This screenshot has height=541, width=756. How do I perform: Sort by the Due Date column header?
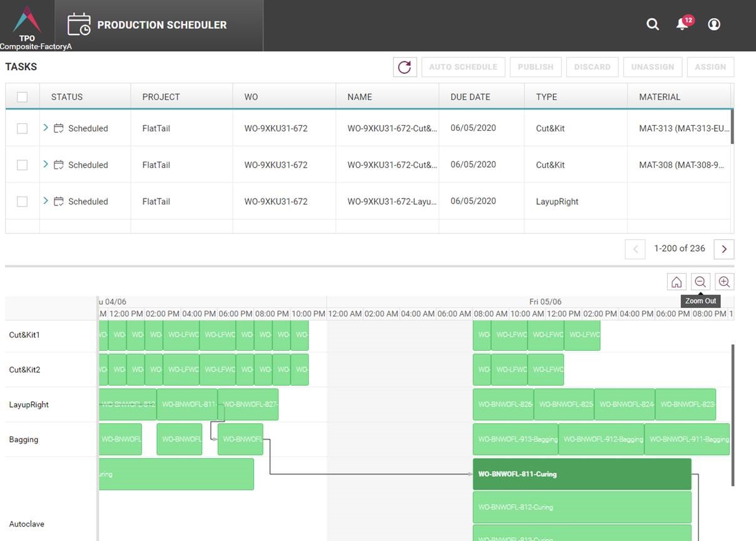pos(471,97)
